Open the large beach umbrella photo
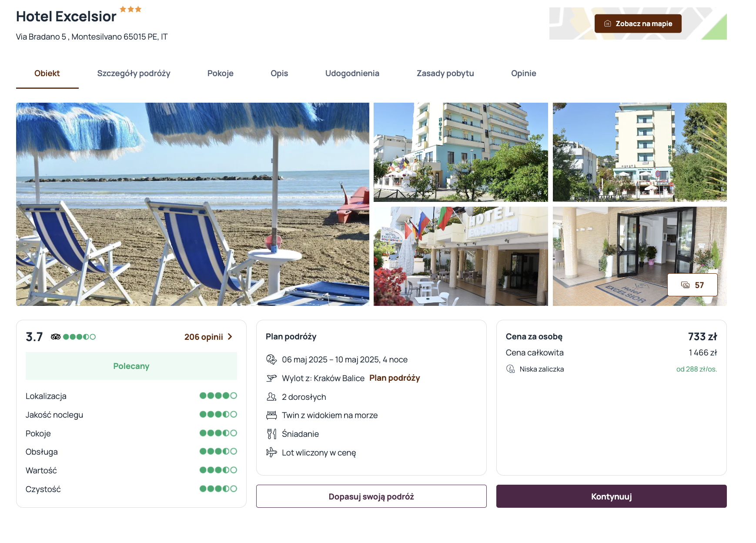The width and height of the screenshot is (756, 543). (x=193, y=204)
